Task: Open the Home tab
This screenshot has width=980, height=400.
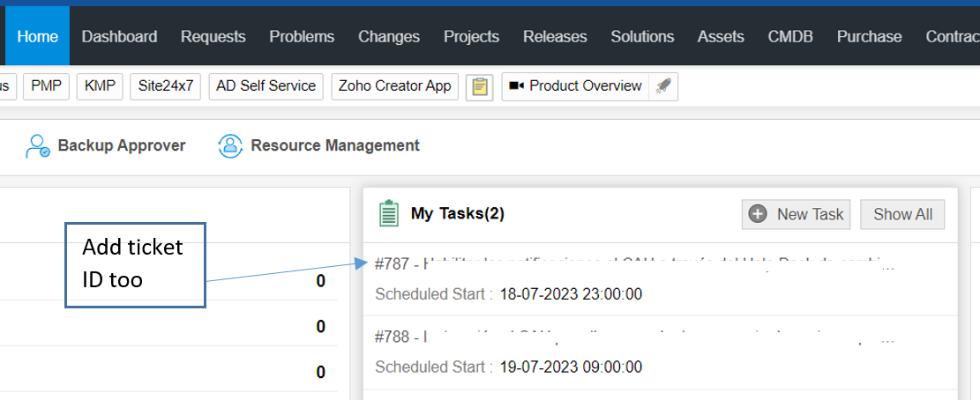Action: 37,36
